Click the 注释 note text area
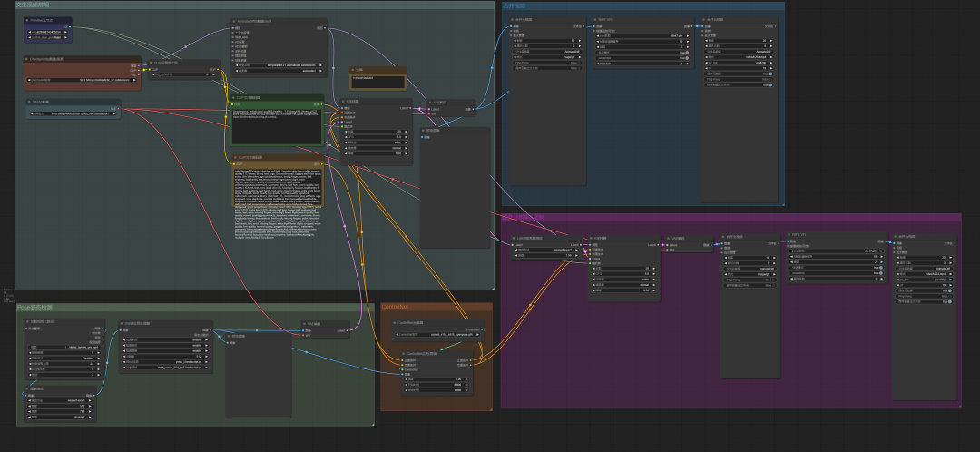980x452 pixels. point(377,82)
